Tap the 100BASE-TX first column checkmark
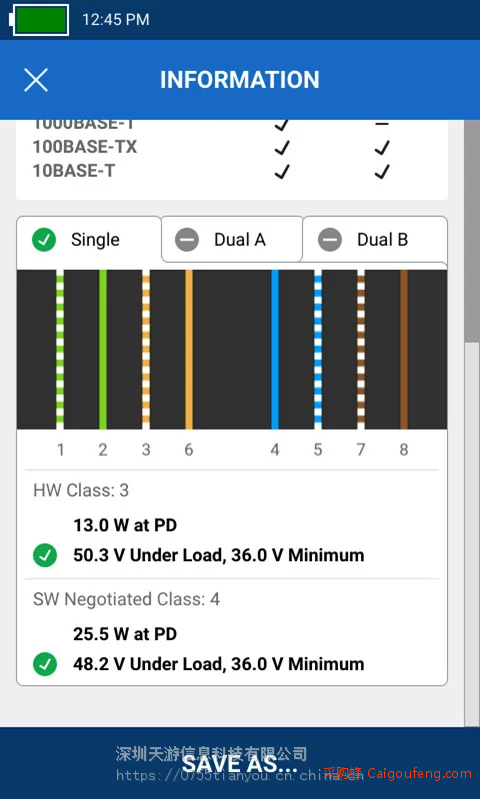The width and height of the screenshot is (480, 799). [282, 148]
